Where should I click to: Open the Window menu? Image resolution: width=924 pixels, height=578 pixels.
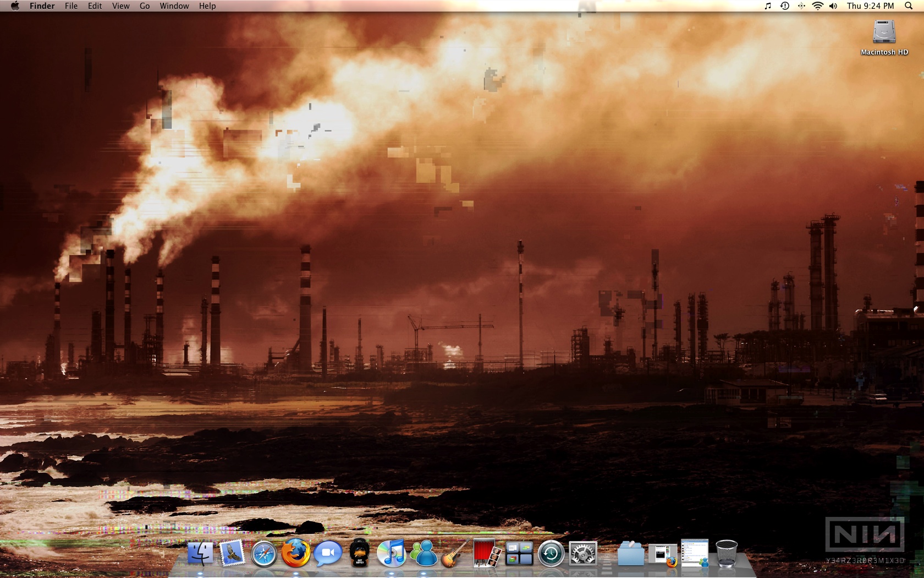pos(174,6)
